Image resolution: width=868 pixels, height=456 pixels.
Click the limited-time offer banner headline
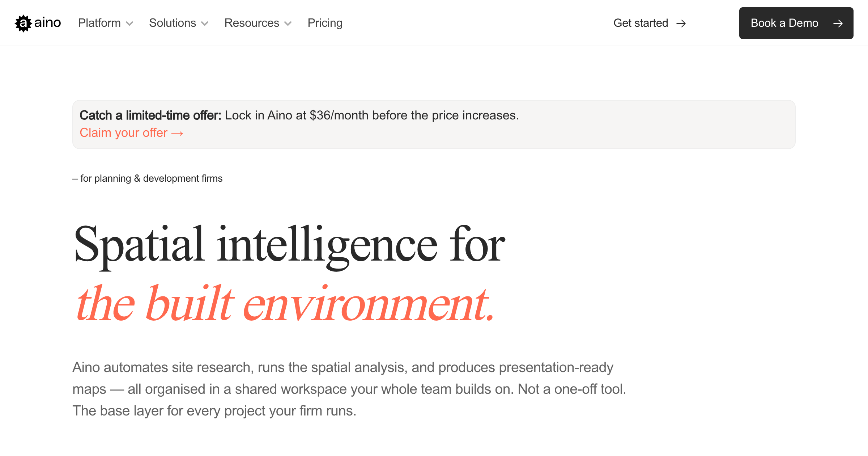(299, 115)
